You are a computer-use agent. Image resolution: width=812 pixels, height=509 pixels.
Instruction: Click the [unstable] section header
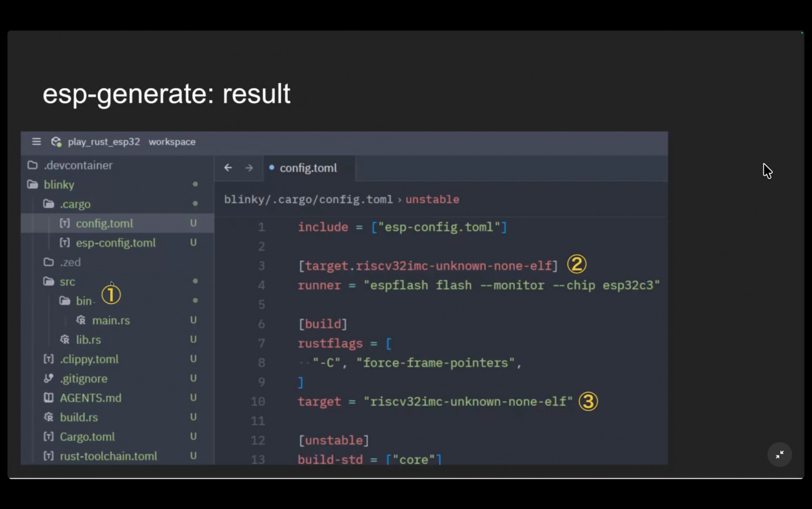tap(334, 441)
